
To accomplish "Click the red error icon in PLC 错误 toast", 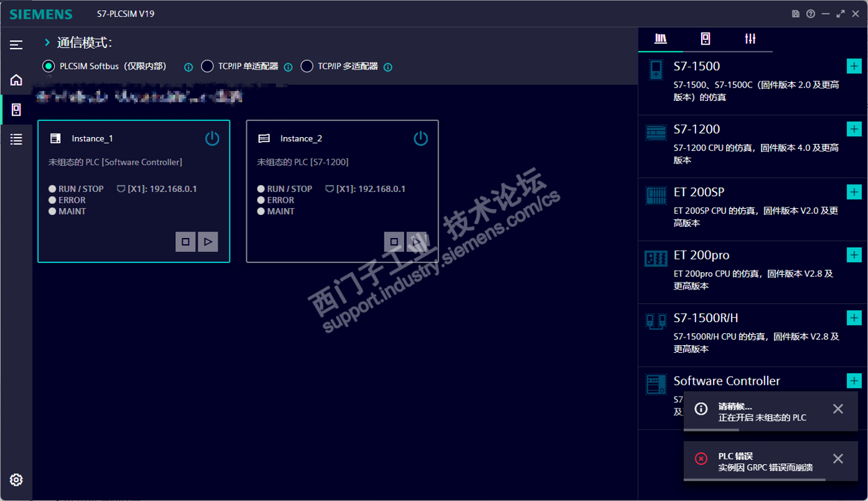I will (701, 459).
